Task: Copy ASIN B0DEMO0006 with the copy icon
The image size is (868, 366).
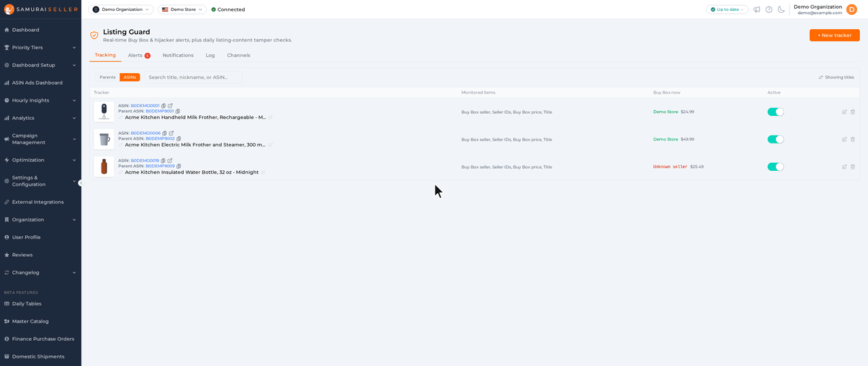Action: pyautogui.click(x=165, y=133)
